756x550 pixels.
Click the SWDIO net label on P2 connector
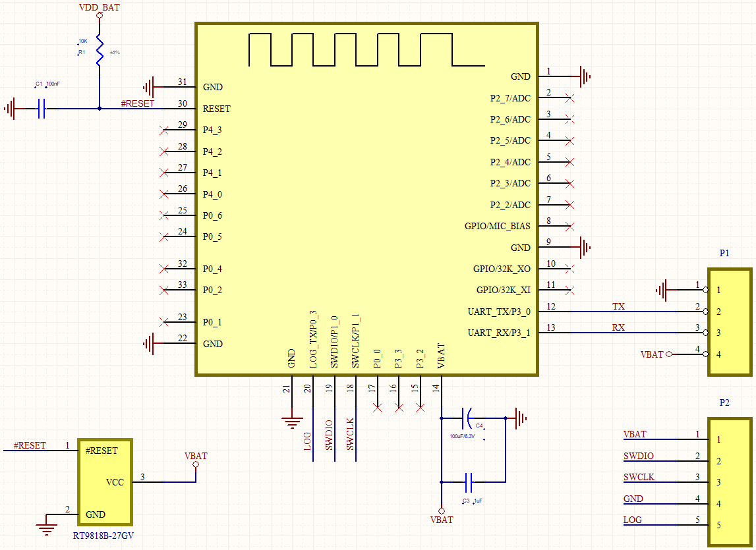click(x=638, y=456)
